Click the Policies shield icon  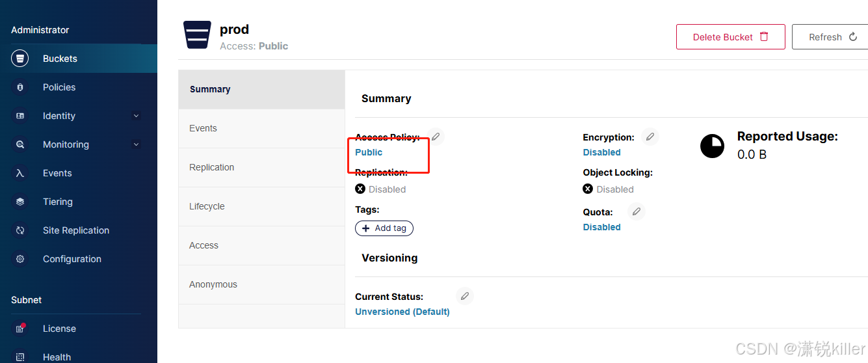click(x=20, y=87)
